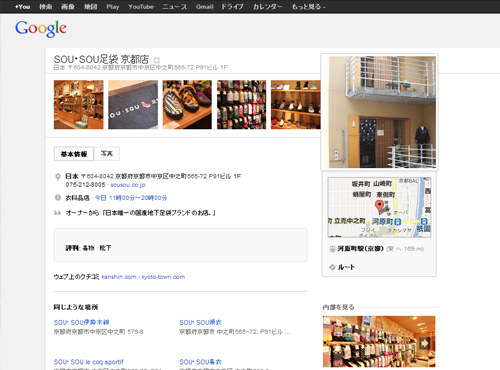Click the 祇園 station icon on the map

[424, 221]
